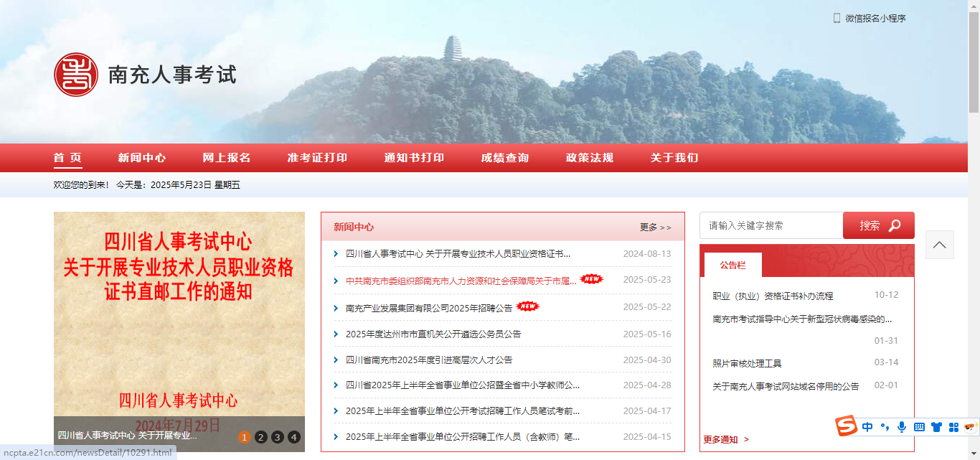The height and width of the screenshot is (460, 980).
Task: Open the 成绩查询 navigation menu
Action: (x=505, y=158)
